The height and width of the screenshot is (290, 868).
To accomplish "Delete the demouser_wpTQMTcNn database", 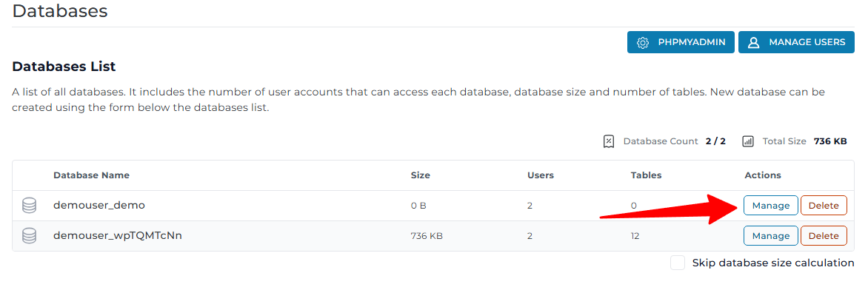I will (x=824, y=236).
